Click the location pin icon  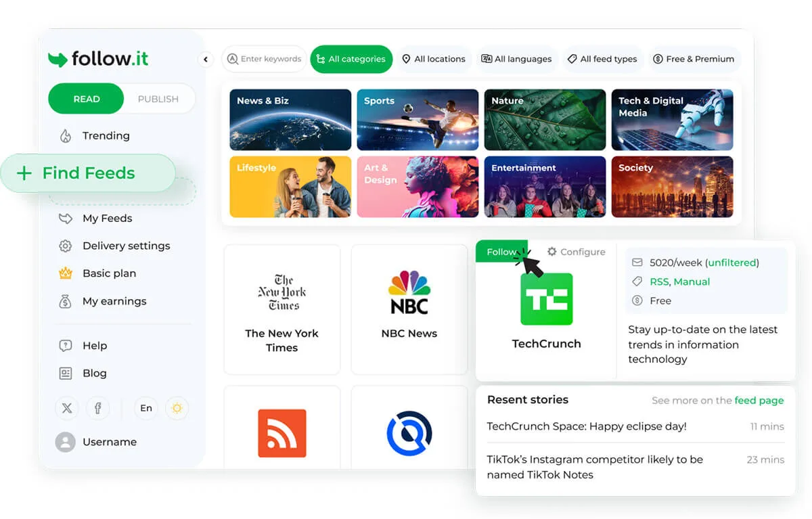[x=406, y=60]
